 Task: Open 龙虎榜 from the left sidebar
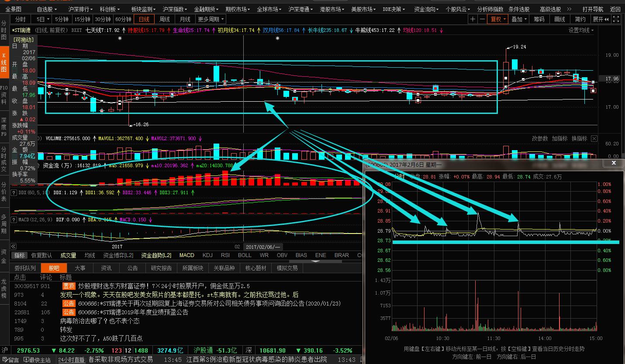tap(4, 282)
